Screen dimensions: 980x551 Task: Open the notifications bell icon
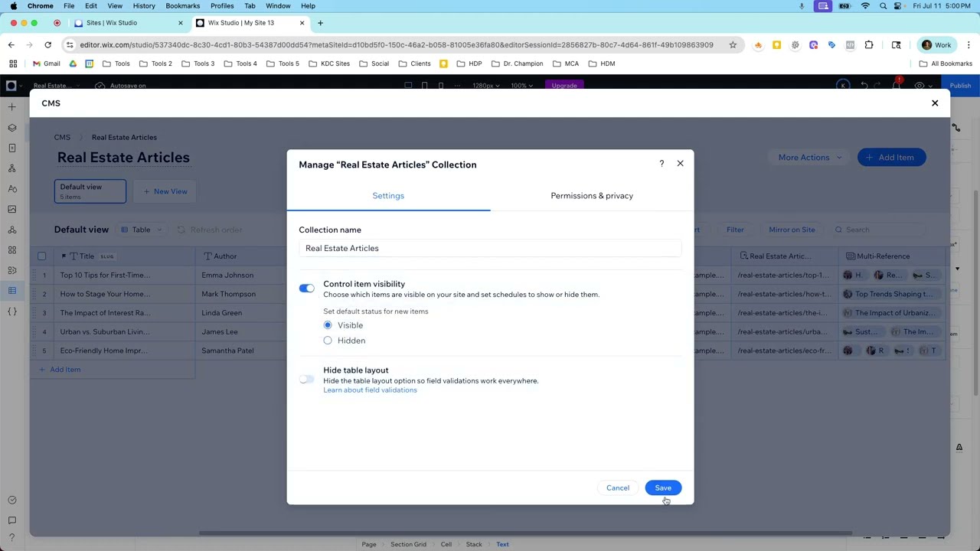coord(897,85)
